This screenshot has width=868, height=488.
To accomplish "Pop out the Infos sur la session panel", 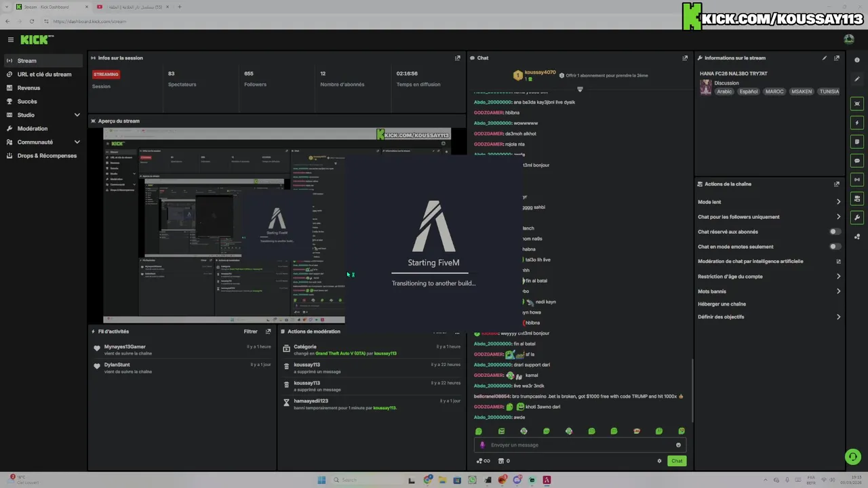I will (457, 58).
